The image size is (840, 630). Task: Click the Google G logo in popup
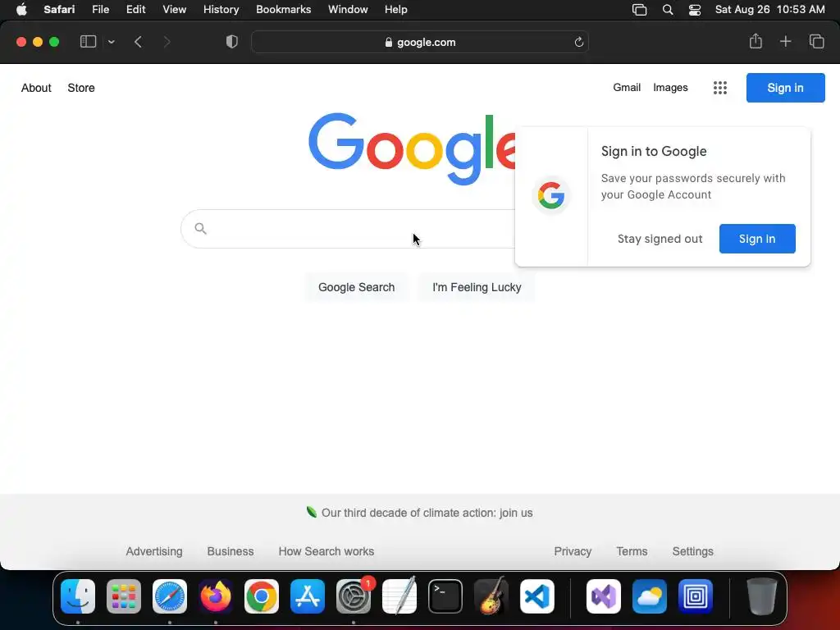click(551, 195)
